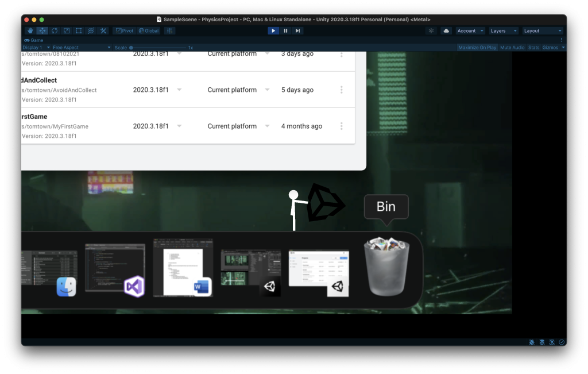
Task: Toggle the Stats overlay
Action: coord(533,48)
